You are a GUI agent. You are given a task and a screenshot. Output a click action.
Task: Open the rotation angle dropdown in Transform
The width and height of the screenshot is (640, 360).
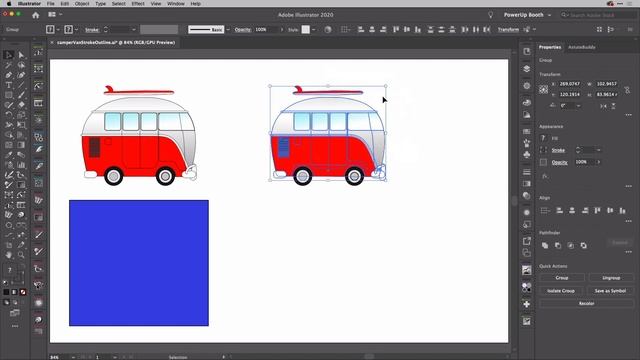578,106
